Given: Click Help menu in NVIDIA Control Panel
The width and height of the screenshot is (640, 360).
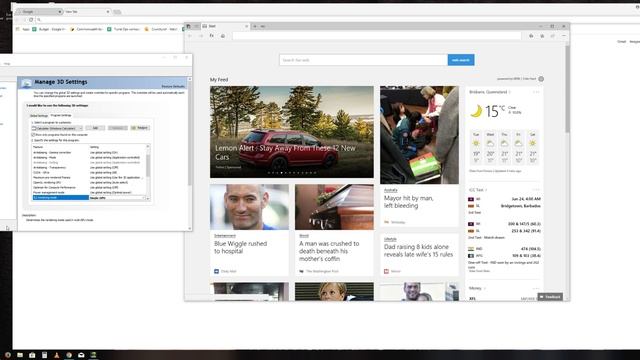Looking at the screenshot, I should click(x=7, y=64).
